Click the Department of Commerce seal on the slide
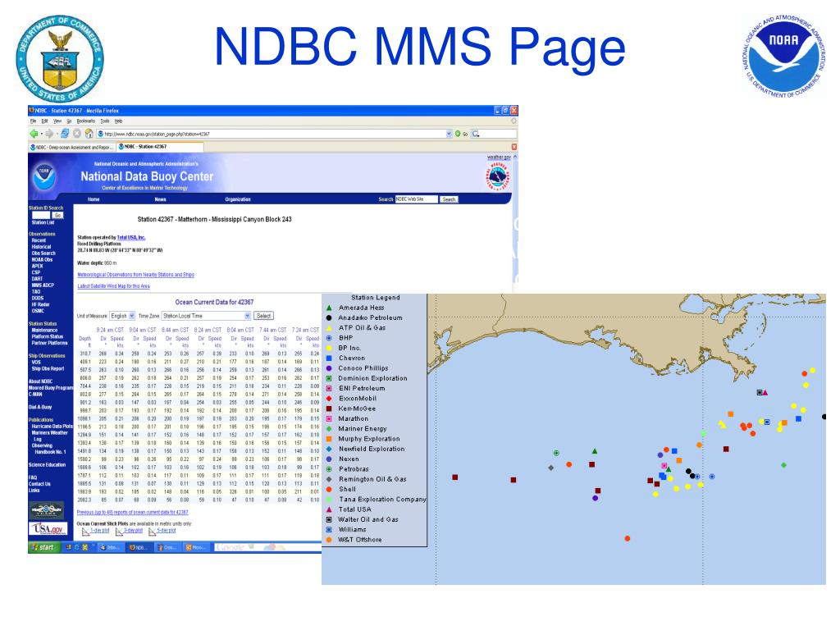This screenshot has width=840, height=630. point(60,58)
